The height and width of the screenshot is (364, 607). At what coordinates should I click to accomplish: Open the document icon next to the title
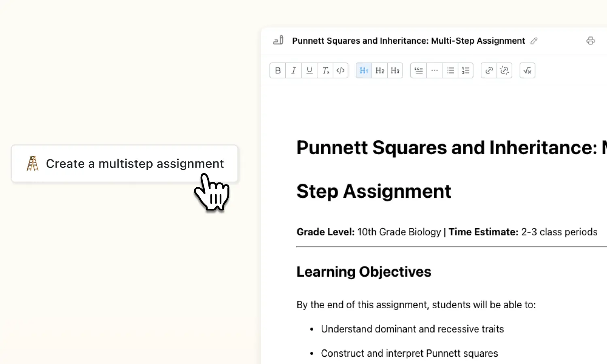click(278, 40)
